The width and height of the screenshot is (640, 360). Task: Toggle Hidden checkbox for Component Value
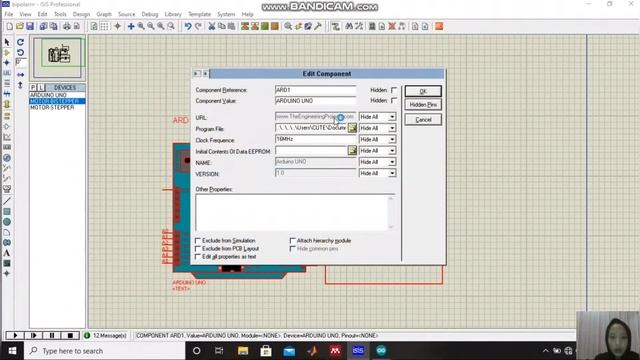click(x=394, y=100)
